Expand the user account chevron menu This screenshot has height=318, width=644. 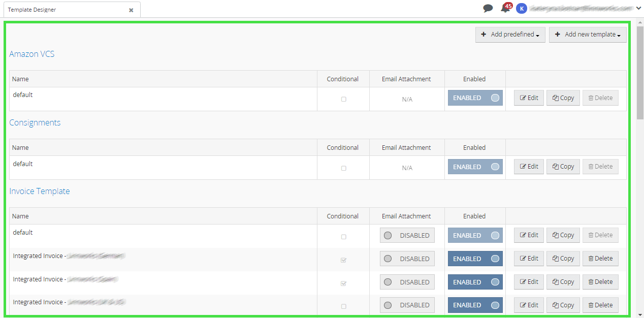(x=638, y=8)
